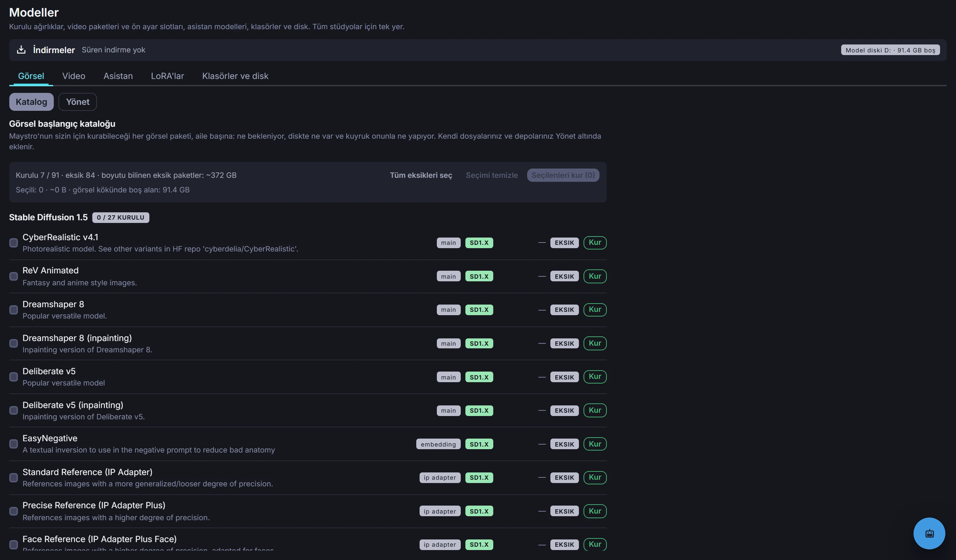Select the Dreamshaper 8 row checkbox
956x560 pixels.
[14, 310]
